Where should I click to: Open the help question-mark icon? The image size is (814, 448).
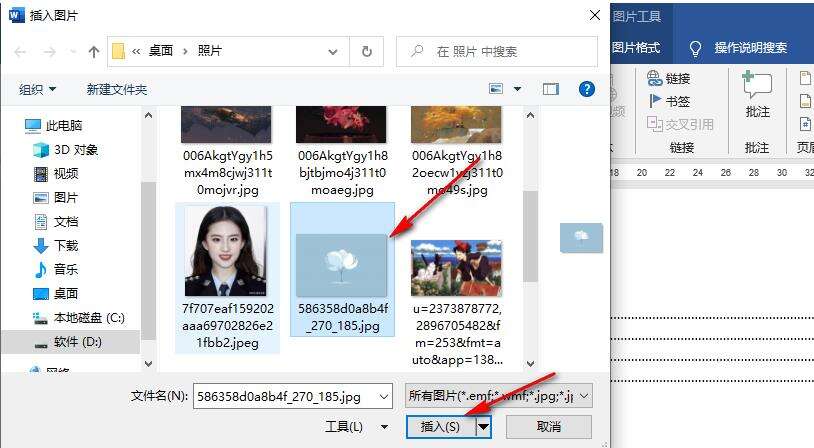[587, 89]
